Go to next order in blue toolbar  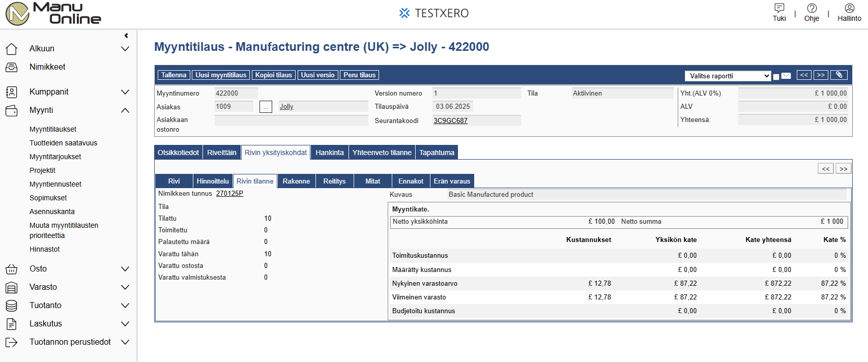pos(821,75)
